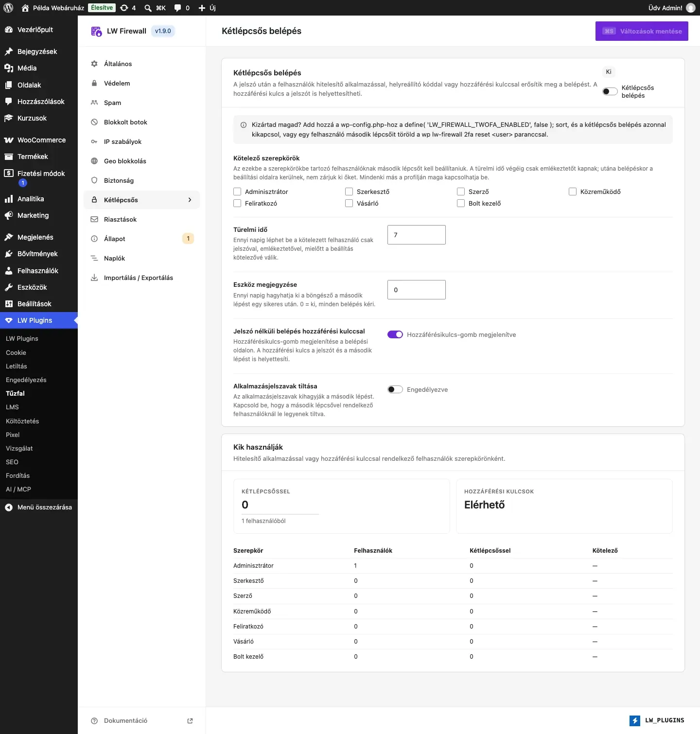
Task: Click the WordPress logo icon
Action: [8, 8]
